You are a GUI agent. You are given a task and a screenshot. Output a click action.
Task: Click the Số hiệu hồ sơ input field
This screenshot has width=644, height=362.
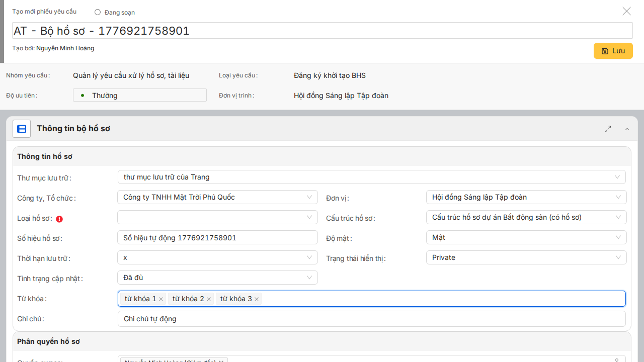(217, 237)
